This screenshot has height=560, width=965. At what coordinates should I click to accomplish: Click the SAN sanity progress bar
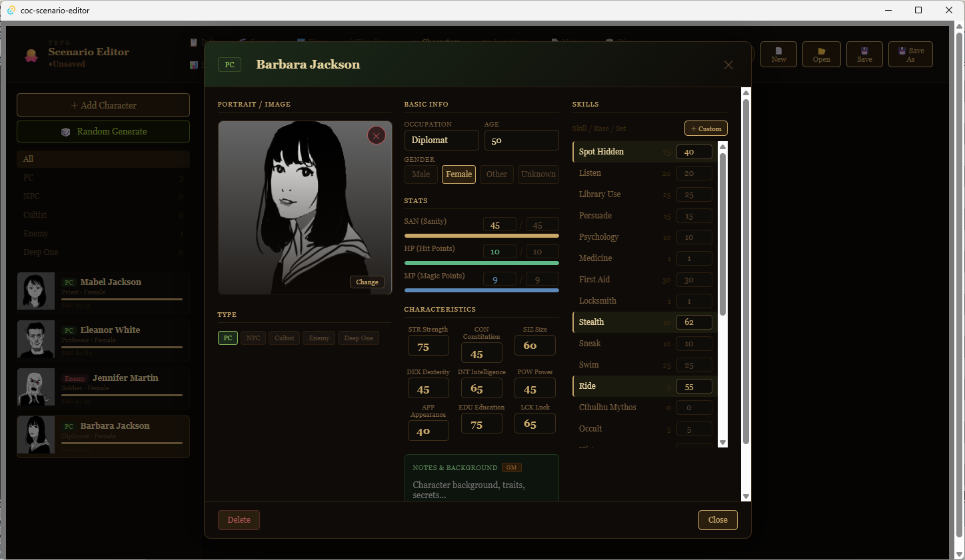pos(482,236)
